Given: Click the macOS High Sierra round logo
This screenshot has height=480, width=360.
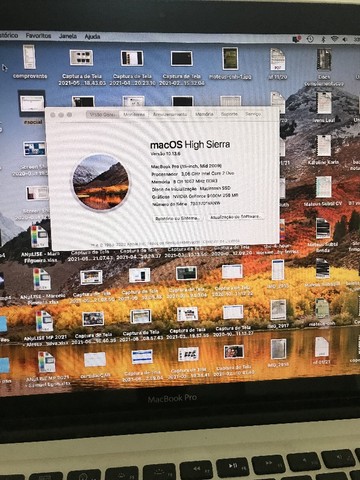Looking at the screenshot, I should pos(101,182).
